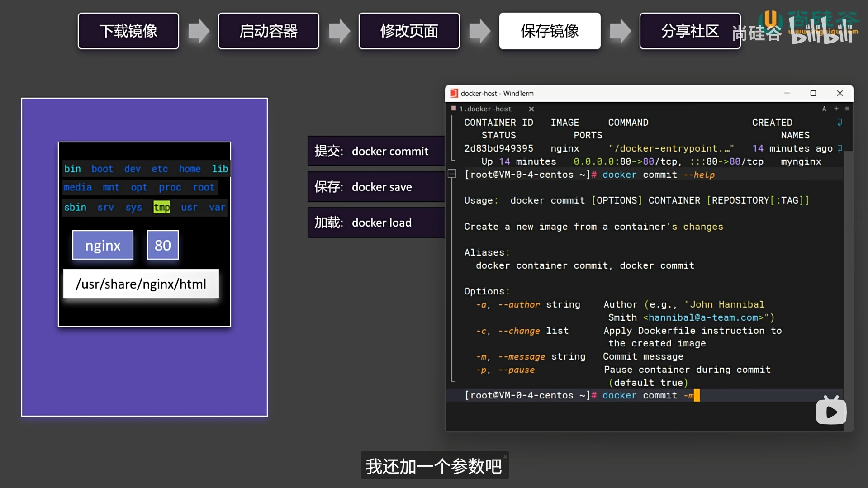Image resolution: width=868 pixels, height=488 pixels.
Task: Open the tab bar hamburger menu
Action: click(847, 109)
